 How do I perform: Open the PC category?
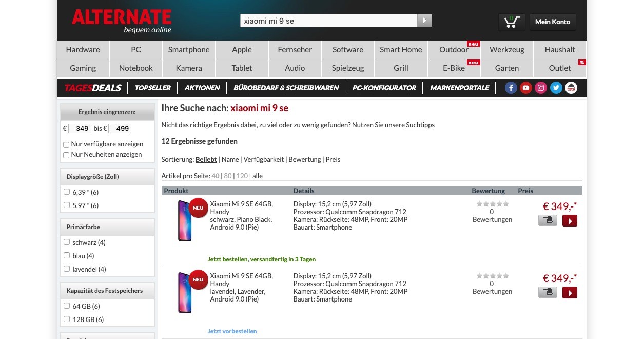(x=136, y=50)
